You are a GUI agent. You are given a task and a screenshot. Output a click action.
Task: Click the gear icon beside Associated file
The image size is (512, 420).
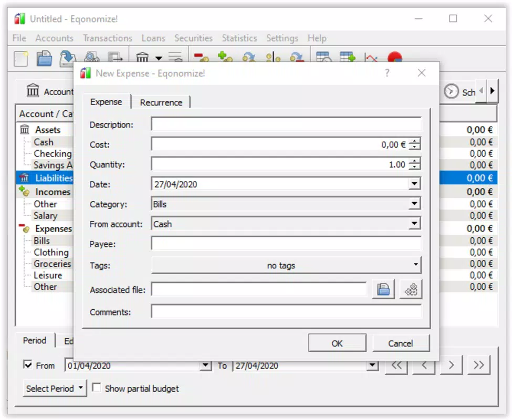point(411,289)
